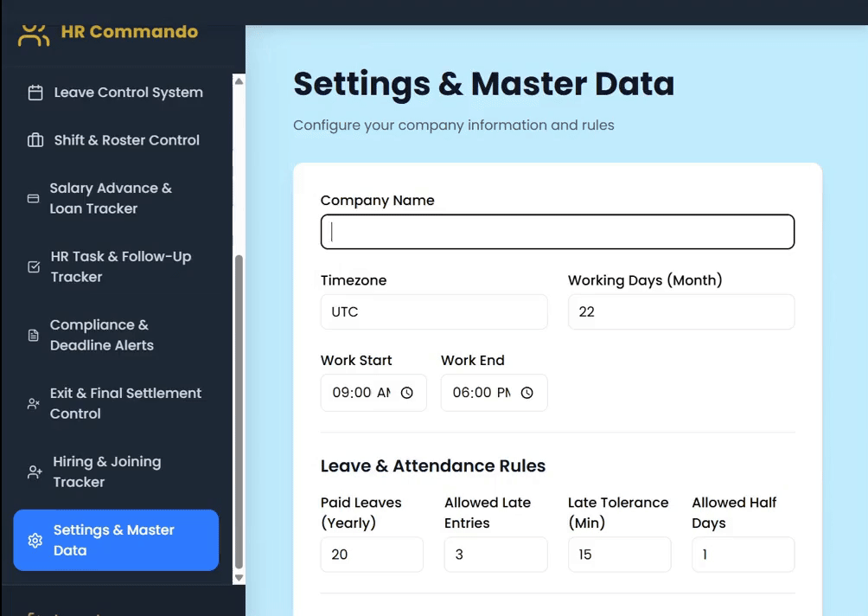868x616 pixels.
Task: Focus the Company Name text field
Action: (557, 232)
